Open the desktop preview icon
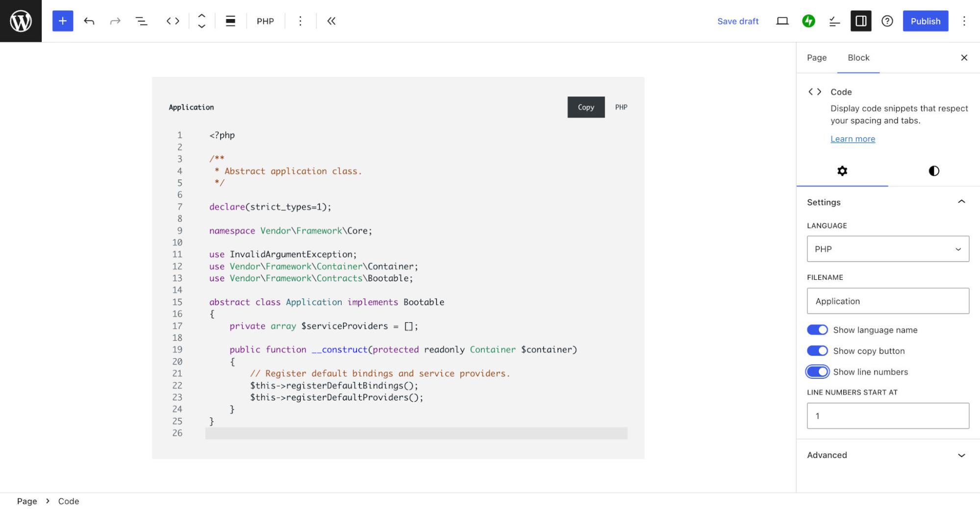Screen dimensions: 980x509 [782, 21]
